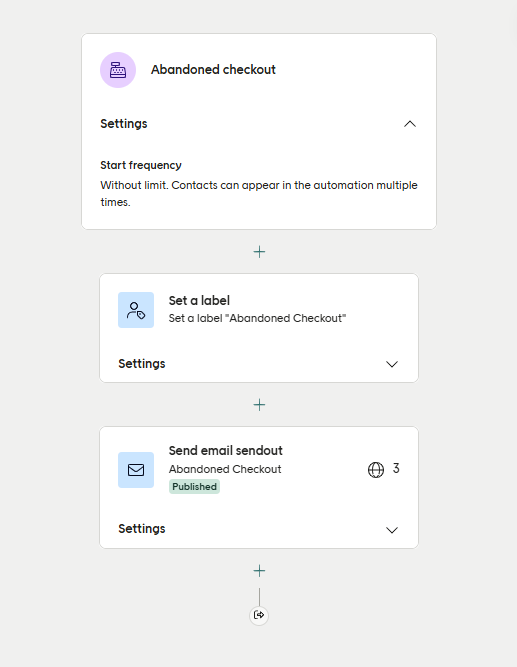This screenshot has width=517, height=667.
Task: Click the 'Without limit' frequency description
Action: 259,194
